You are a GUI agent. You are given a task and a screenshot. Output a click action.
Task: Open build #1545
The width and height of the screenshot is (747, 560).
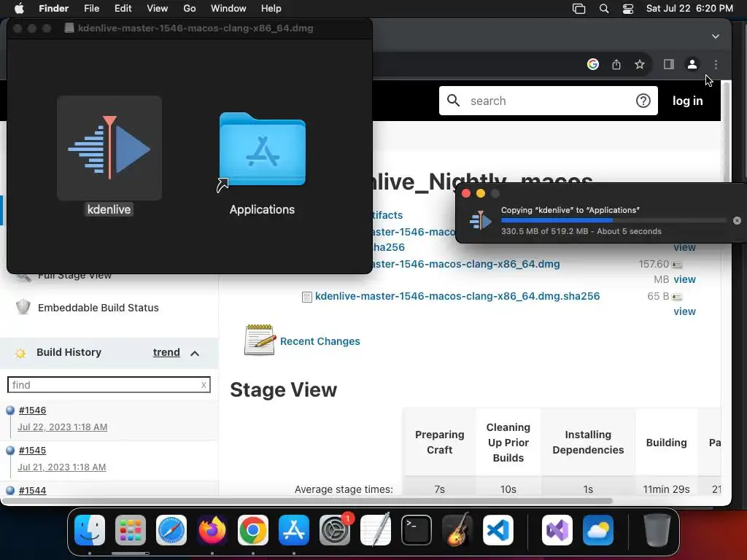pos(32,451)
